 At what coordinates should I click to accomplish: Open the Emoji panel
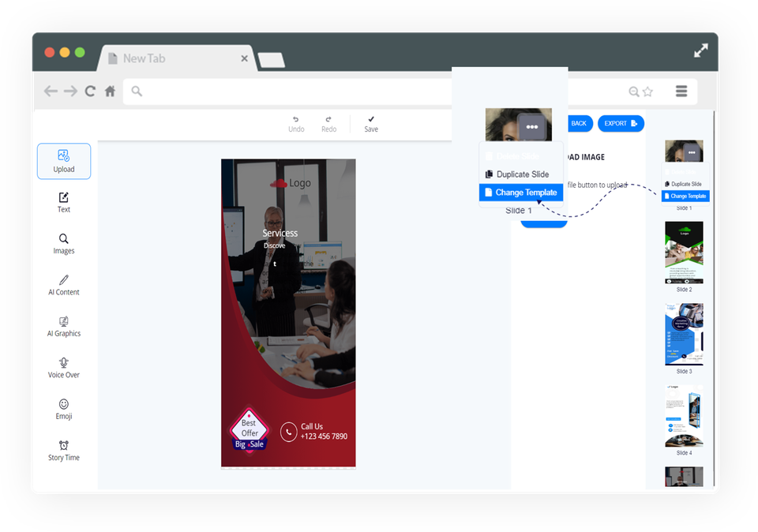pos(64,410)
